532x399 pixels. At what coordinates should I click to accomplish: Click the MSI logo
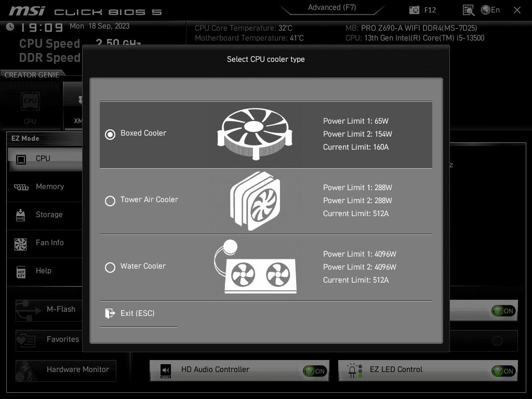click(27, 11)
